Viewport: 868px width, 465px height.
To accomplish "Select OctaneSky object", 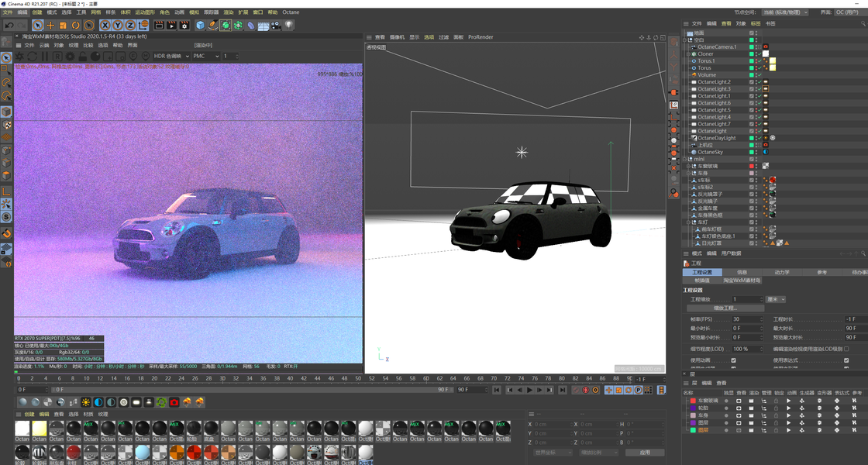I will [710, 152].
